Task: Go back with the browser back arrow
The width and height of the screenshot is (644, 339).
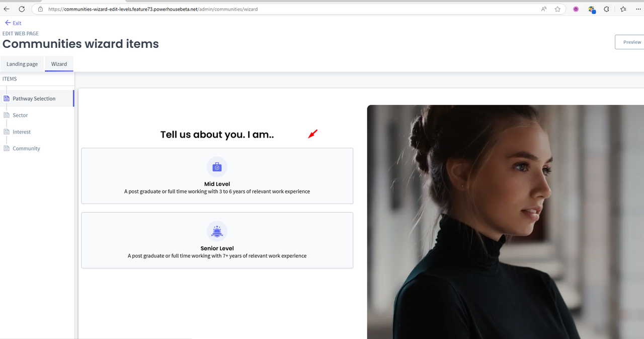Action: (x=7, y=9)
